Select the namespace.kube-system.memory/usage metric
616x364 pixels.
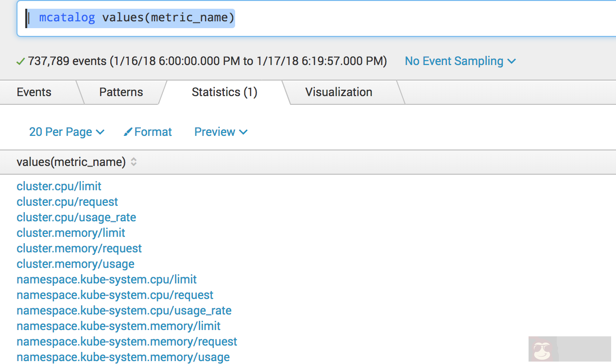123,357
